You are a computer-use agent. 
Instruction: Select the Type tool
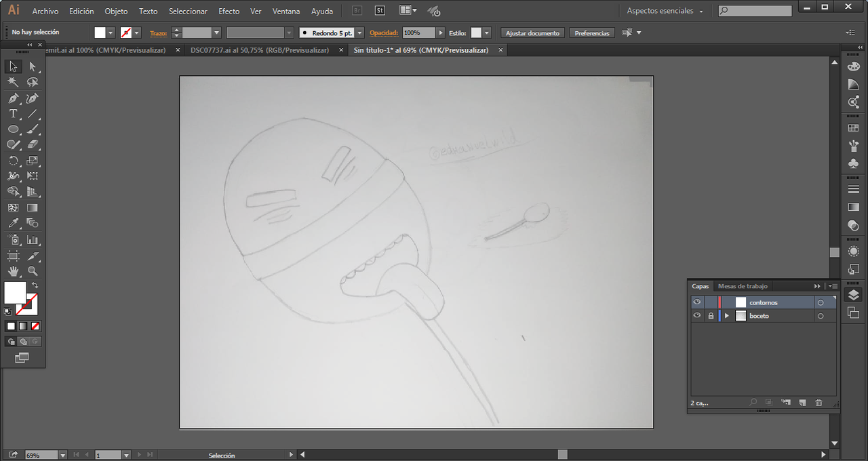coord(13,114)
